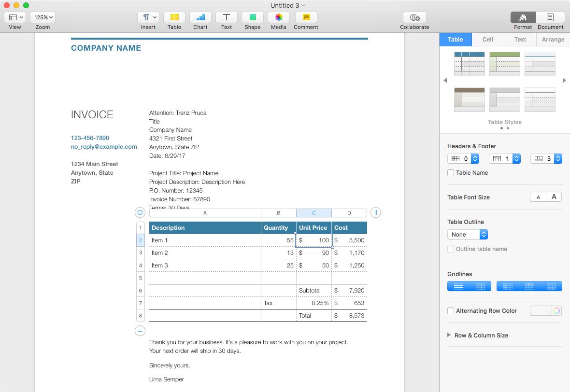Viewport: 570px width, 392px height.
Task: Click the Table toolbar icon
Action: pos(174,17)
